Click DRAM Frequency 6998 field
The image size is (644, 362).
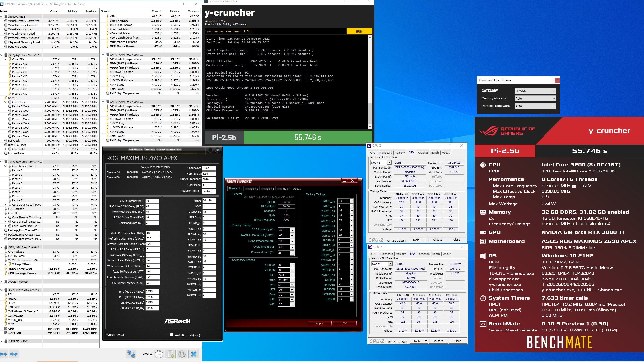coord(209,179)
